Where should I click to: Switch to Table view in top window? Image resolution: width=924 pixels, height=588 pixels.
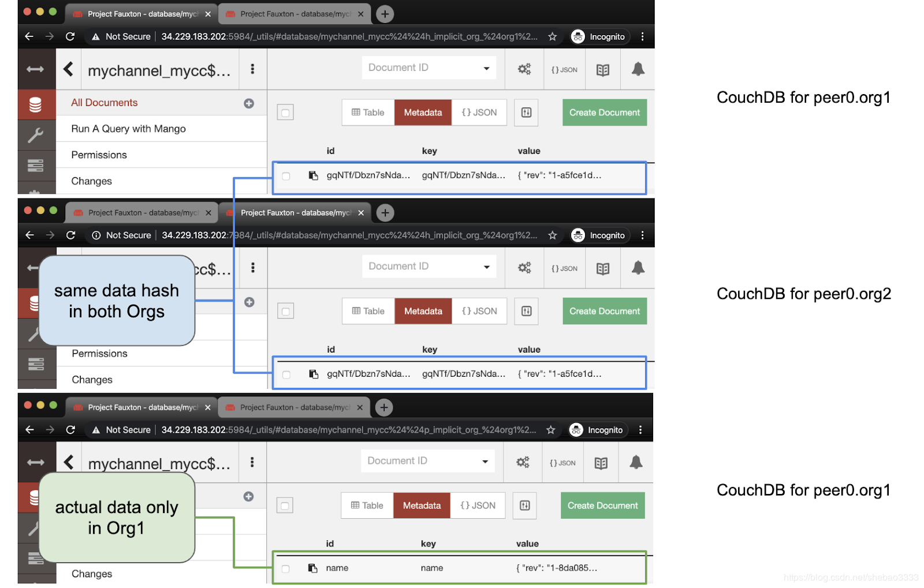click(368, 113)
